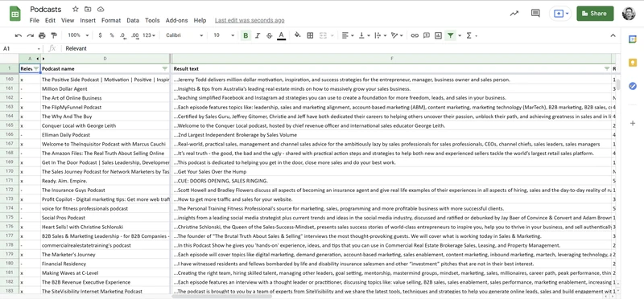644x299 pixels.
Task: Open the borders tool
Action: click(x=310, y=35)
